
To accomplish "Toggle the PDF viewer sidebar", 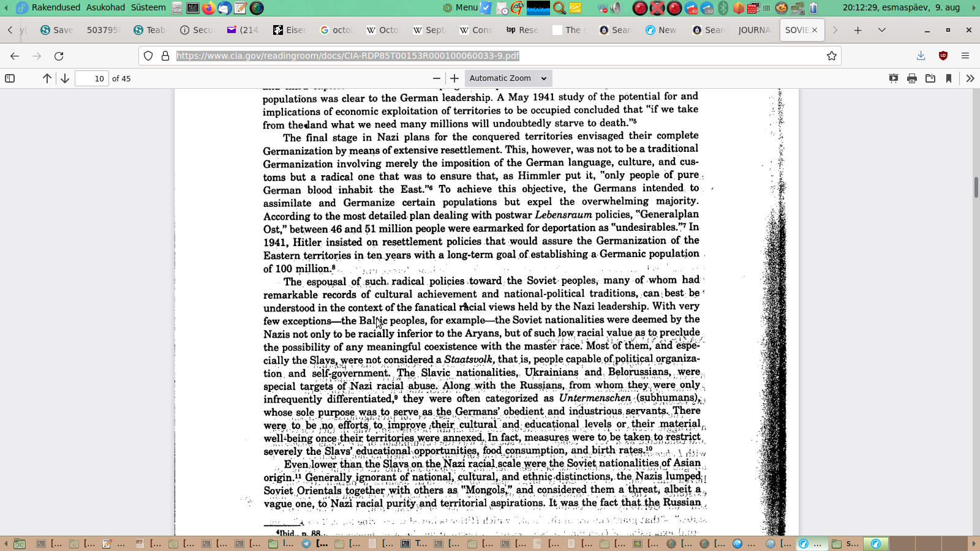I will click(x=10, y=78).
